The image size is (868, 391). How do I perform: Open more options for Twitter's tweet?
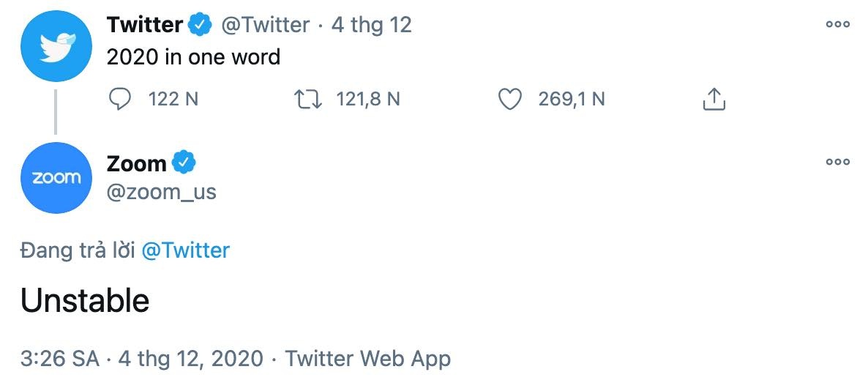(x=837, y=24)
